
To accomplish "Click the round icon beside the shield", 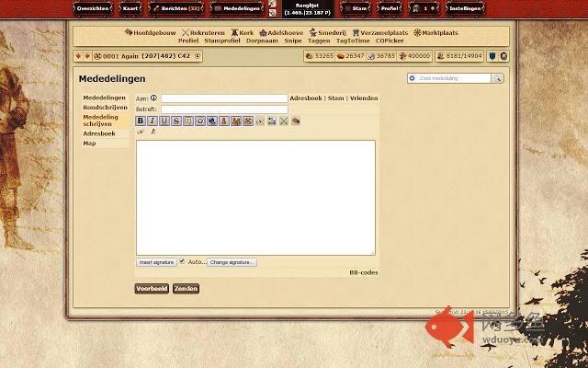I will 503,56.
